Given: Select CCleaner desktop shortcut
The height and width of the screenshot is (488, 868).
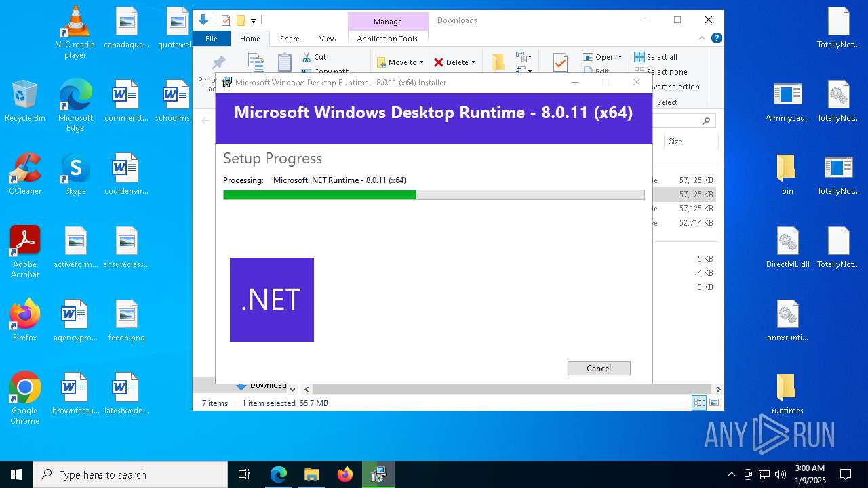Looking at the screenshot, I should point(25,174).
